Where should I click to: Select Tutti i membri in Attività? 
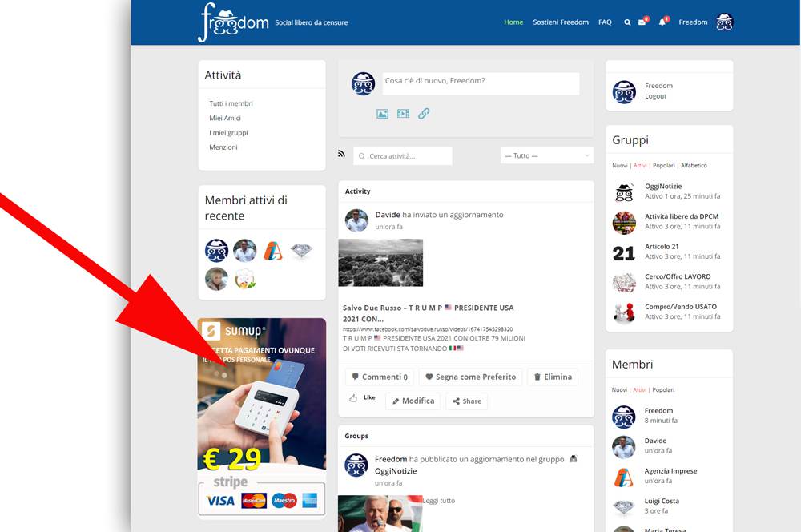tap(231, 103)
